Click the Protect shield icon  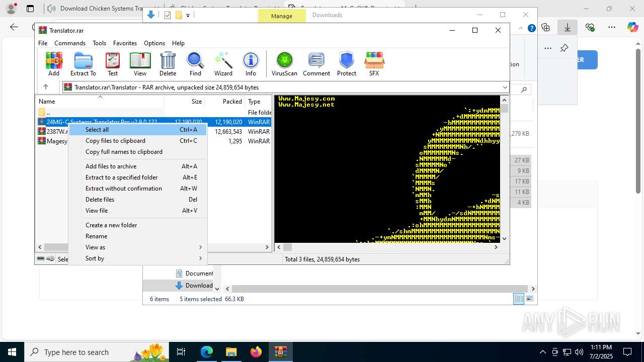(347, 64)
